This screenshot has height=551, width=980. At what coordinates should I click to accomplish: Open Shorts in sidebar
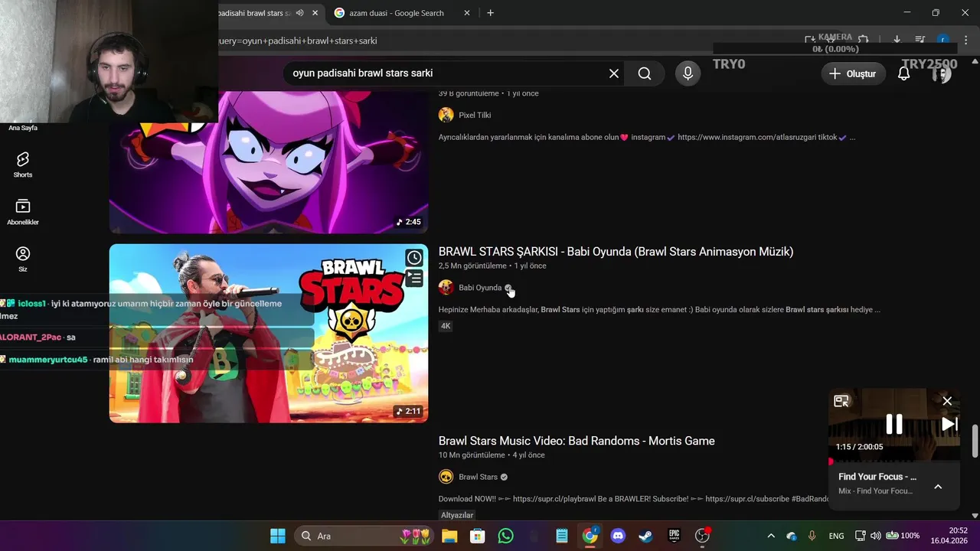click(23, 165)
